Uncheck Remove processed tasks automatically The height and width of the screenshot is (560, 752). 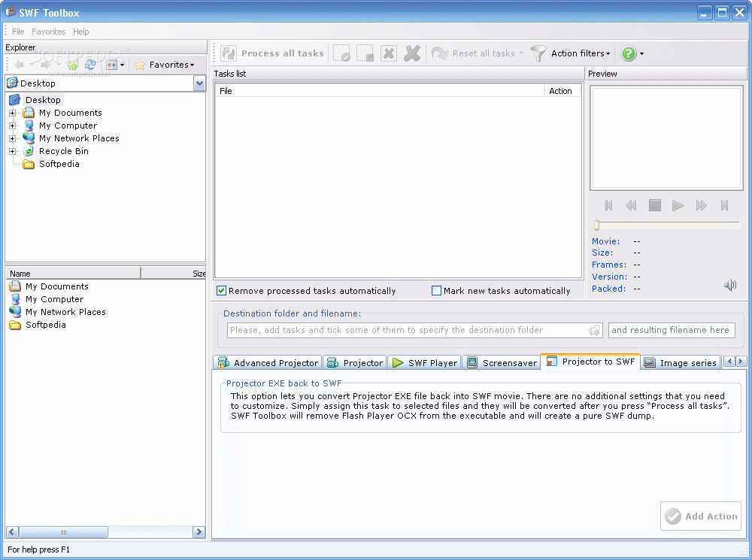click(x=222, y=291)
